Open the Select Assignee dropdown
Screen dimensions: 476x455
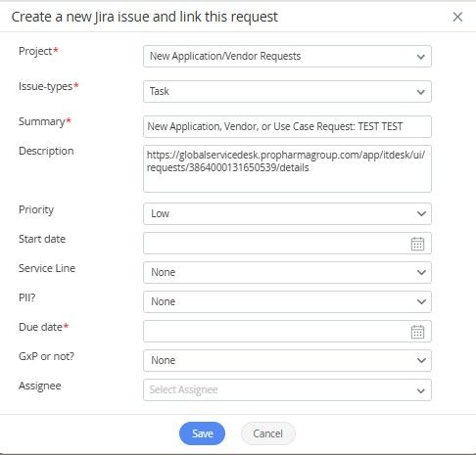click(287, 389)
